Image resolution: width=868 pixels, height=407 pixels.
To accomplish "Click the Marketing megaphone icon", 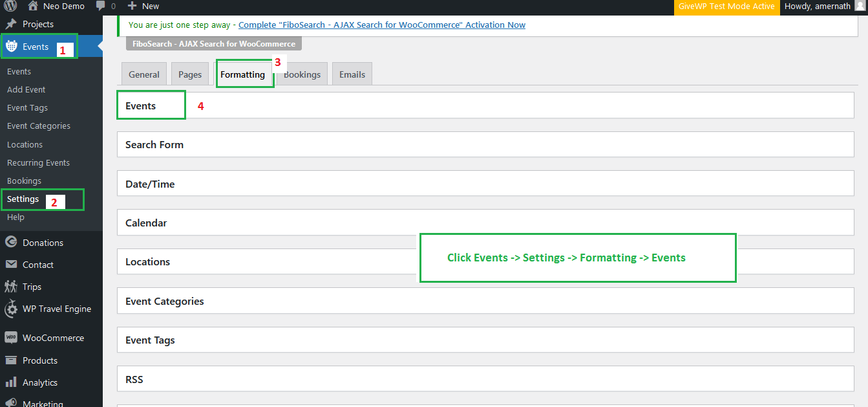I will point(11,404).
